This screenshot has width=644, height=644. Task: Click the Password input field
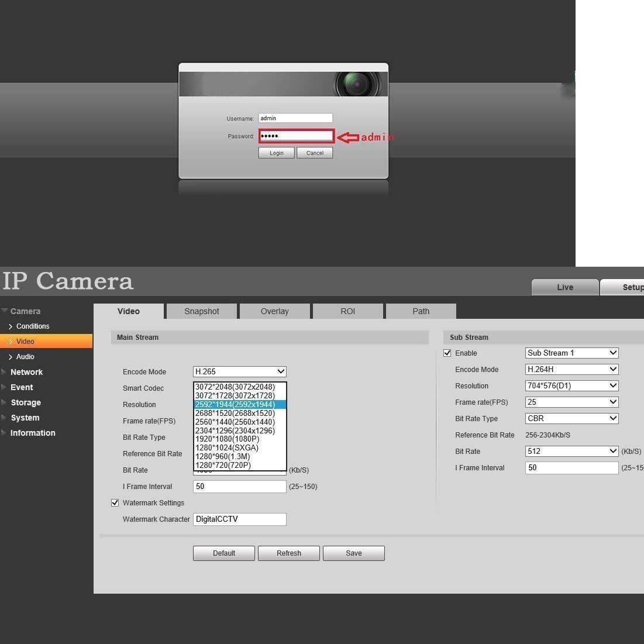(297, 136)
